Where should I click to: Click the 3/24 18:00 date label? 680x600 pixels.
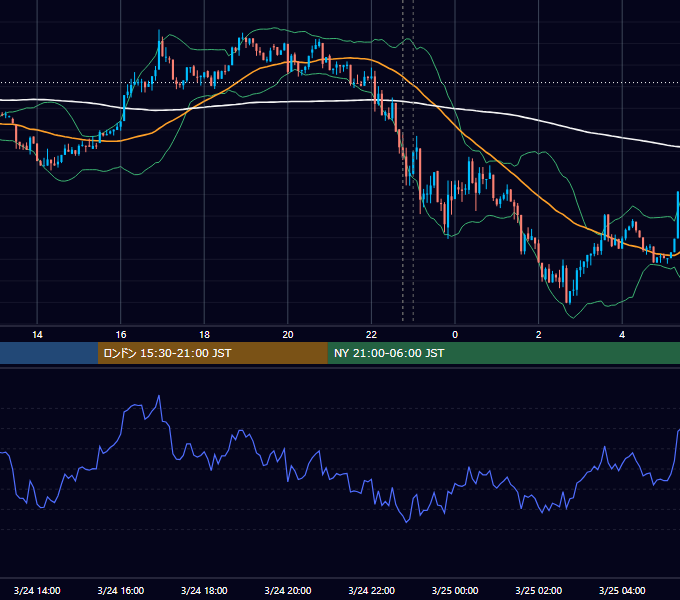[x=204, y=590]
